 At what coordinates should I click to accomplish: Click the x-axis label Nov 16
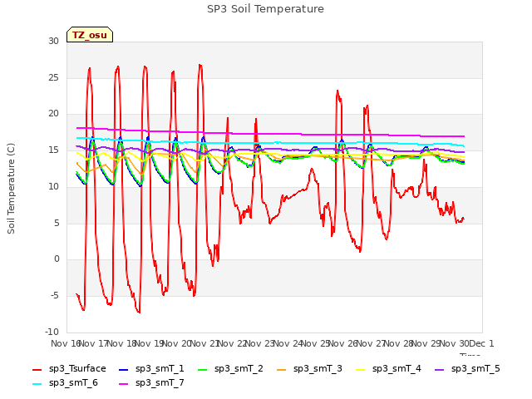pyautogui.click(x=66, y=343)
